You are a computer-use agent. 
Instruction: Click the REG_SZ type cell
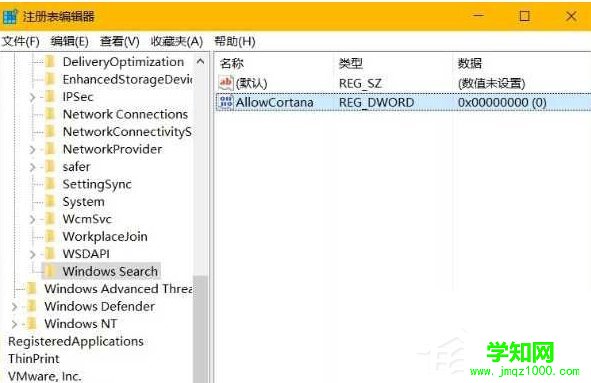click(360, 83)
